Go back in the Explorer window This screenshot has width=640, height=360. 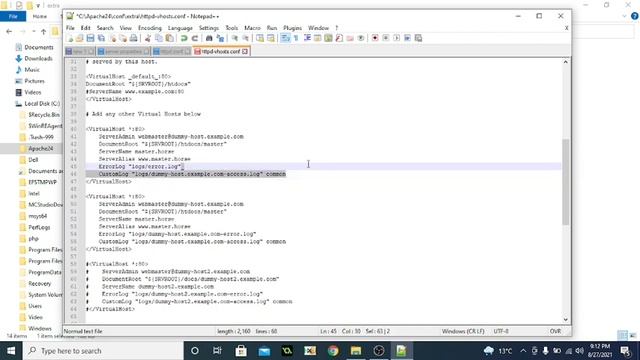tap(9, 31)
